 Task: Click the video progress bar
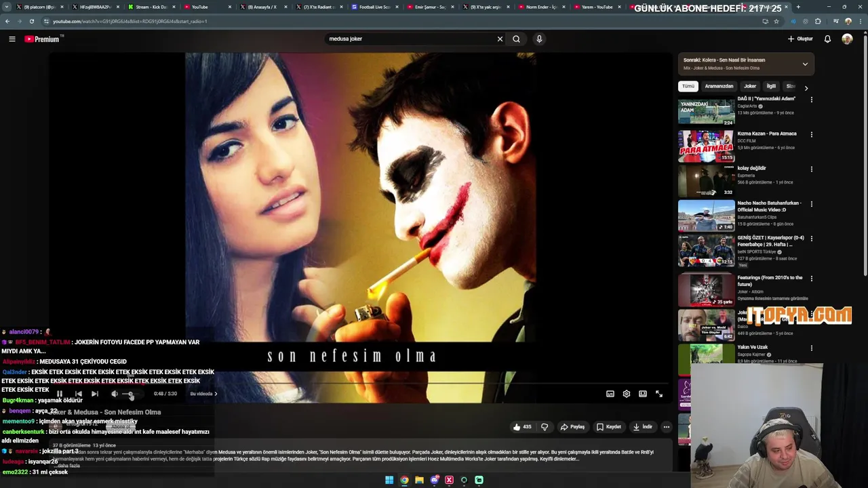pyautogui.click(x=361, y=384)
